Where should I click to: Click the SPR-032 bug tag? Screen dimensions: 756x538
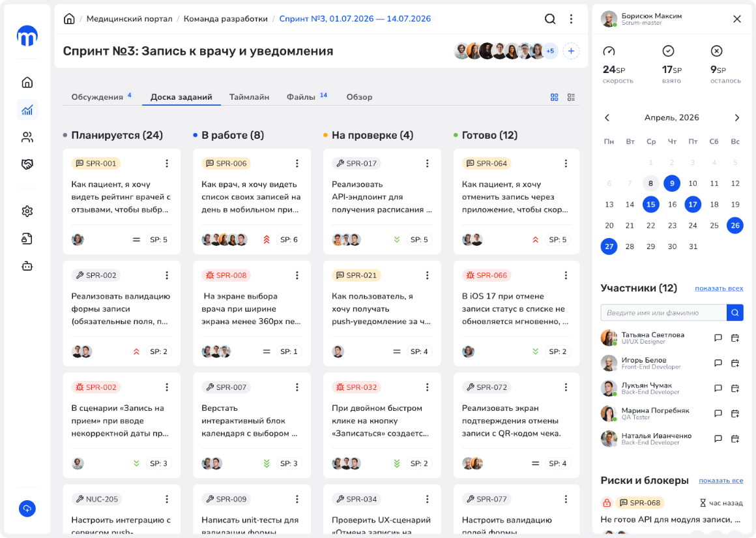pos(356,387)
